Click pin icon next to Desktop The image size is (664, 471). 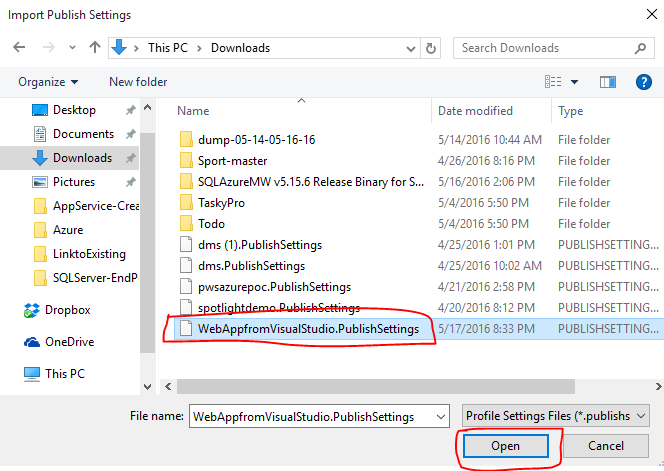[x=130, y=110]
